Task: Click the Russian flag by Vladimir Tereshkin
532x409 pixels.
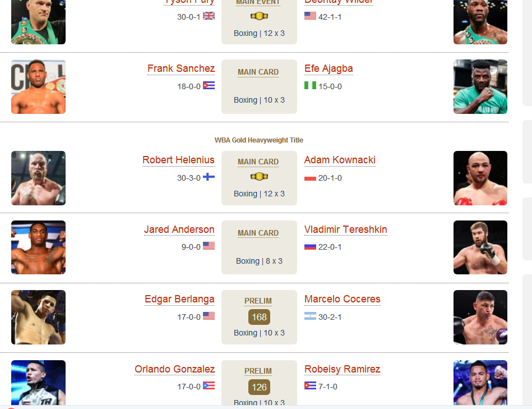Action: [x=310, y=246]
